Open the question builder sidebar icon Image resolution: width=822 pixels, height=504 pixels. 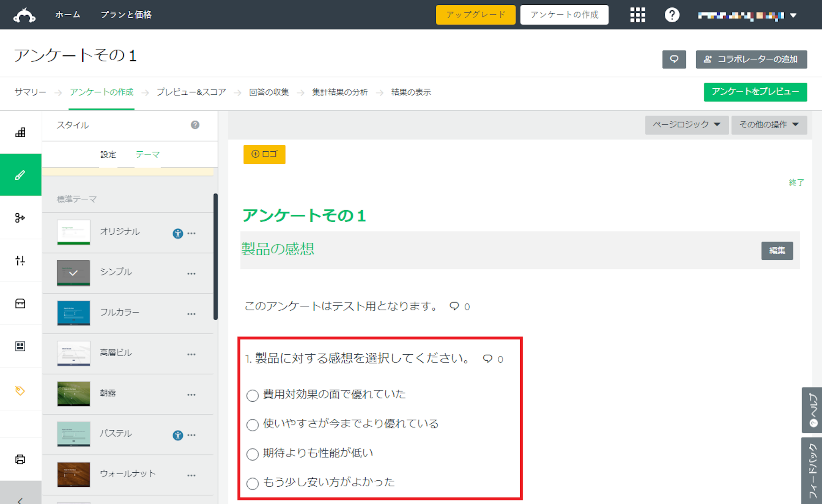click(x=20, y=132)
